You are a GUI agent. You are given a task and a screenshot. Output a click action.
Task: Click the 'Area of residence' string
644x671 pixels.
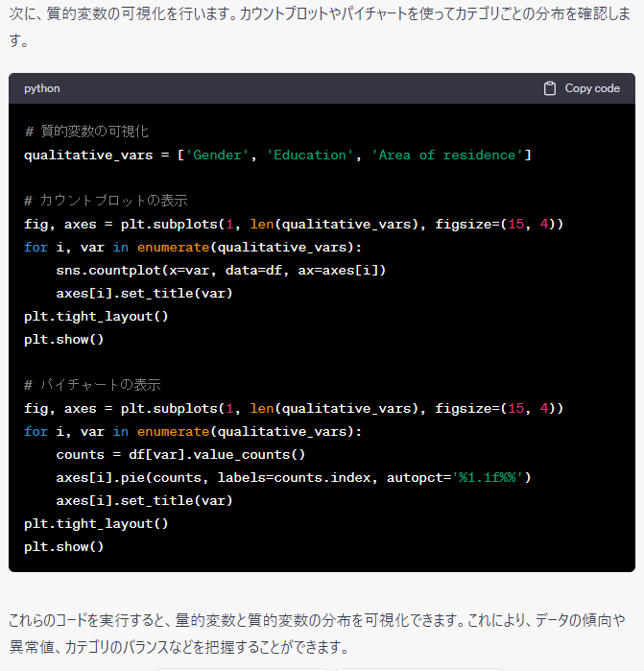coord(446,155)
